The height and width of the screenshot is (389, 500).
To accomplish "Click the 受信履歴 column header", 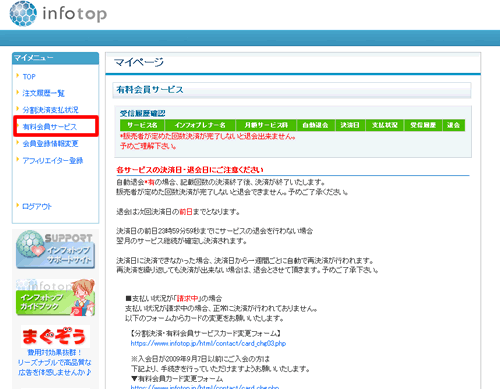I will [423, 125].
